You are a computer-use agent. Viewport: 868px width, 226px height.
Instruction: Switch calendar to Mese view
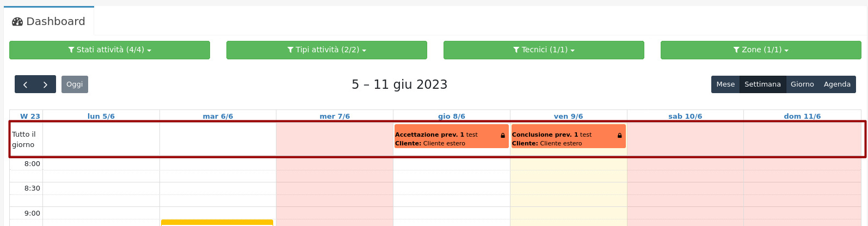pyautogui.click(x=725, y=84)
